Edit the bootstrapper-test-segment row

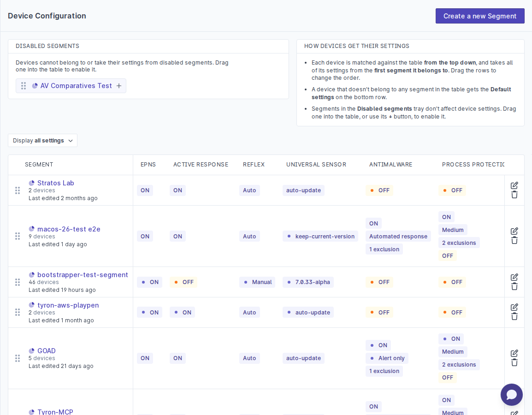(x=514, y=277)
